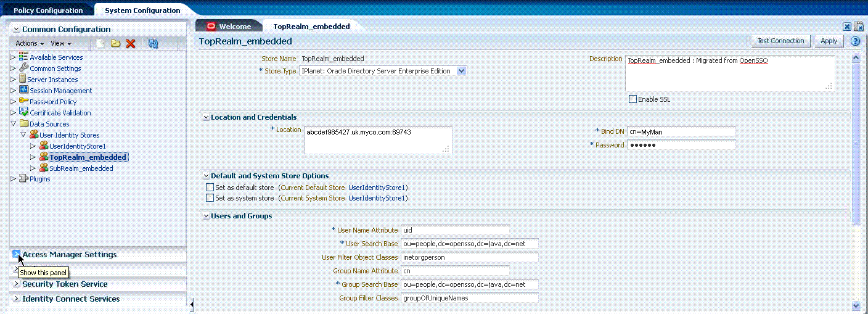Open the Actions menu dropdown
The image size is (868, 314).
tap(30, 43)
